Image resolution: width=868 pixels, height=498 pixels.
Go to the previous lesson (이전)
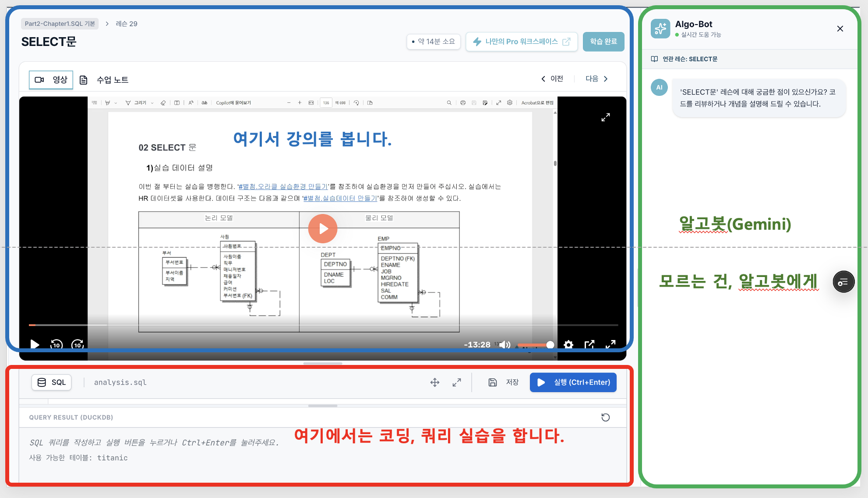[x=552, y=79]
